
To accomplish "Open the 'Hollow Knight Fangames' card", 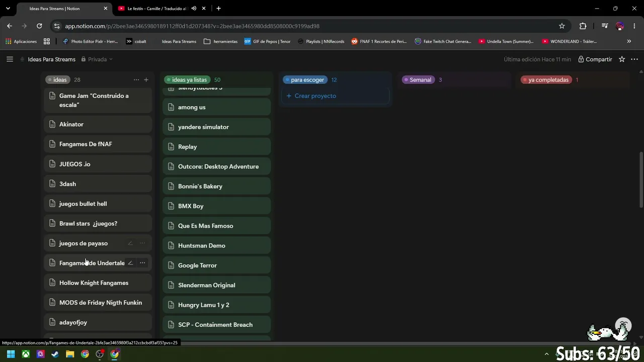I will click(98, 283).
